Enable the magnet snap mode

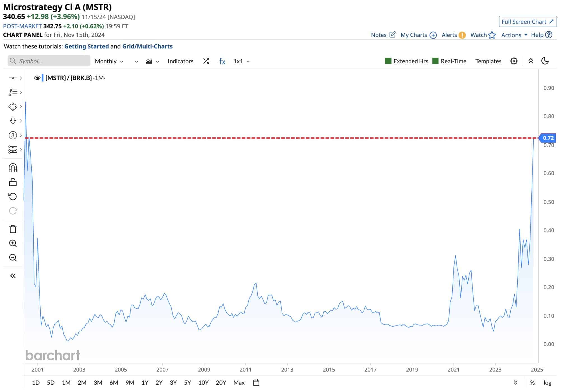(x=13, y=167)
